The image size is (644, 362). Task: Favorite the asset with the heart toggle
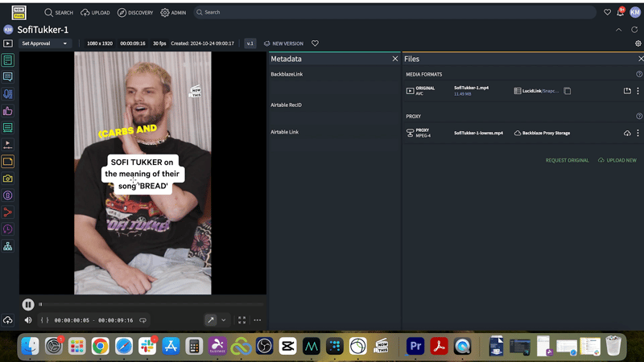coord(315,43)
